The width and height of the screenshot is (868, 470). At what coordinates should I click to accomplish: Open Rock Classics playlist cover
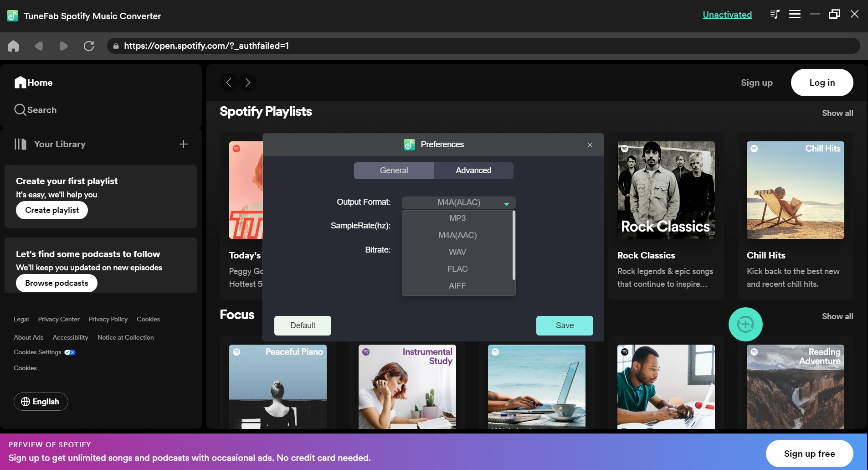[x=666, y=190]
